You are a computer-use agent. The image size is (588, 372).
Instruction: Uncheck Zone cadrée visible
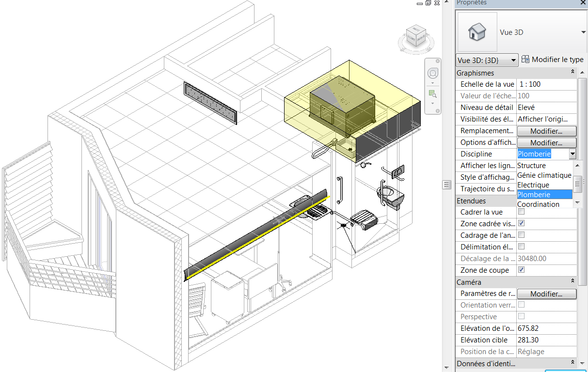(522, 223)
